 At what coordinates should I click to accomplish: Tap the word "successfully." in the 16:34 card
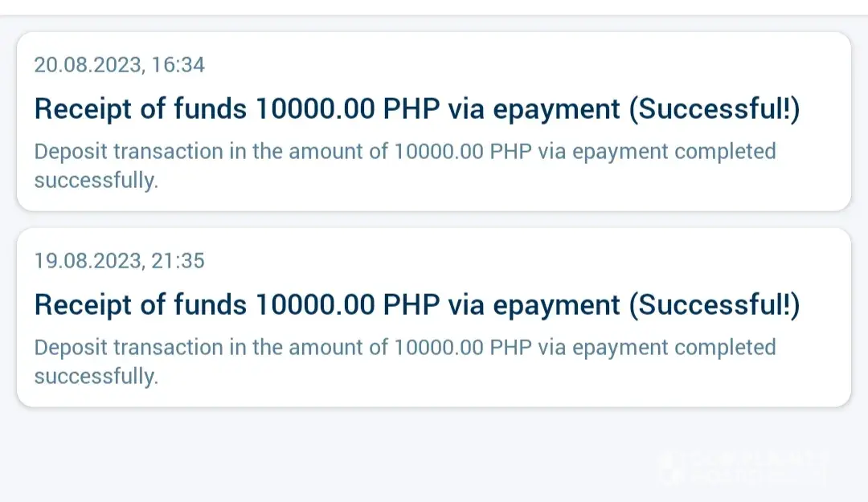click(x=96, y=181)
